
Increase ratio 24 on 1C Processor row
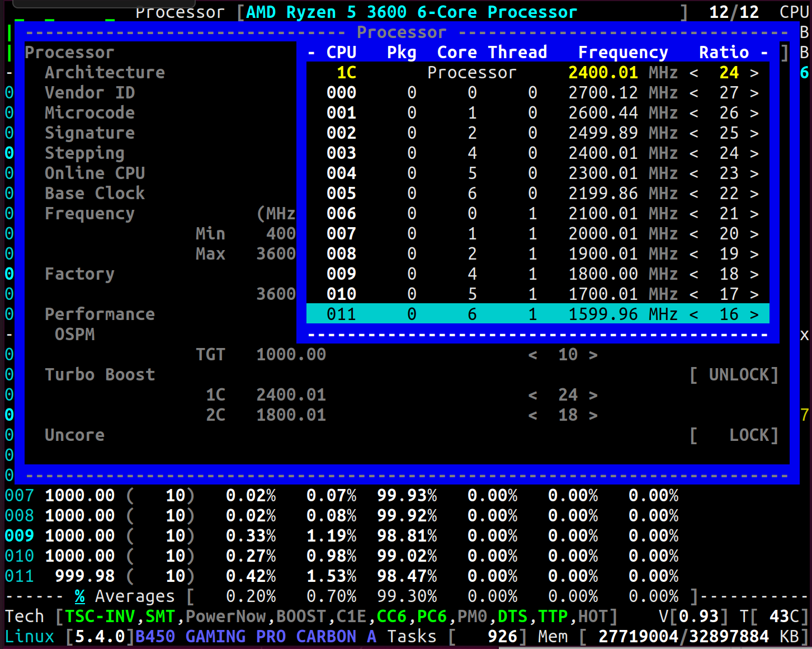tap(754, 73)
